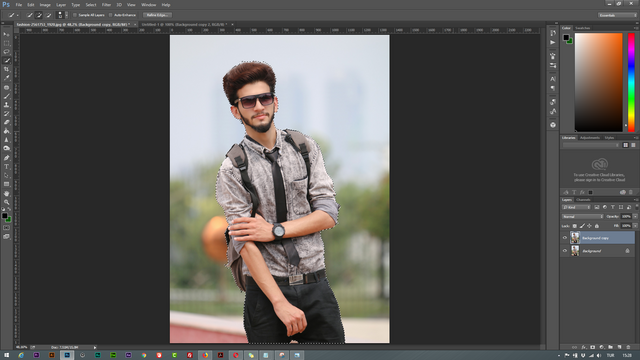Switch to the Swatches tab
The height and width of the screenshot is (360, 640).
pos(582,28)
